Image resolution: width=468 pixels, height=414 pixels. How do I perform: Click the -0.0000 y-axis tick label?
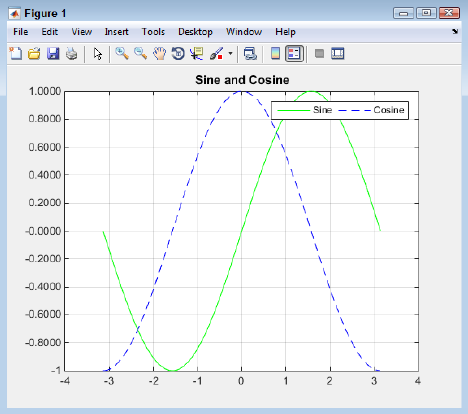click(43, 231)
